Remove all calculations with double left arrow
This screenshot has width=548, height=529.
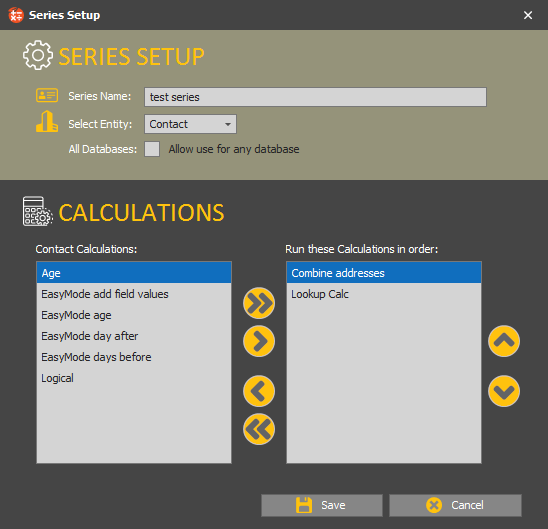[x=259, y=429]
